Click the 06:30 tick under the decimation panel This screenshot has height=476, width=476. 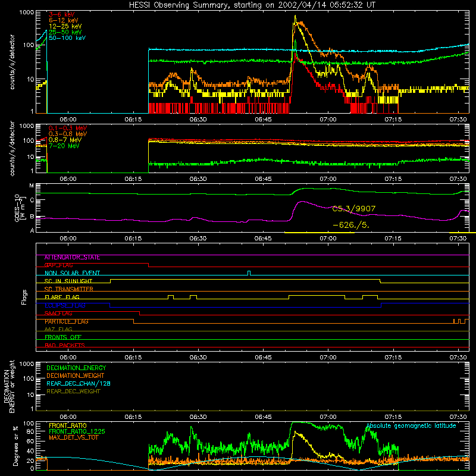[x=198, y=417]
